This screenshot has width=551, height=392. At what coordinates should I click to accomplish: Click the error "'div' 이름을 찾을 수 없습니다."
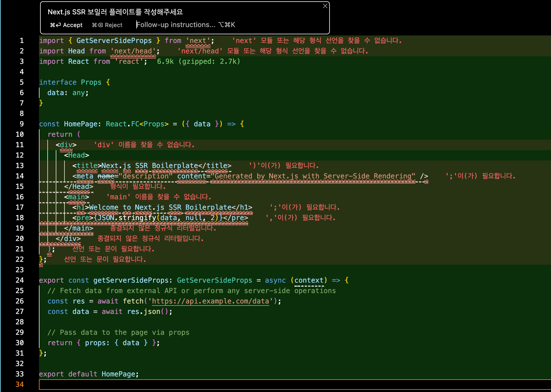point(144,145)
